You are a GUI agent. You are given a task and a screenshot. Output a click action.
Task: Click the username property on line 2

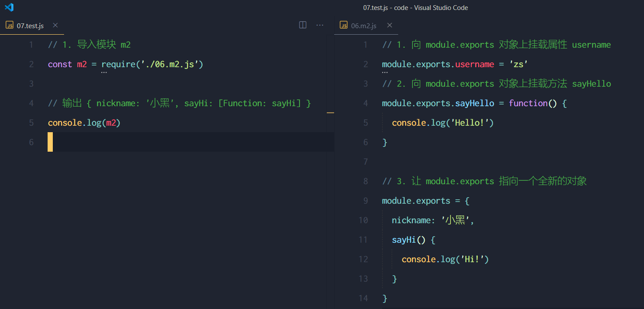pos(475,64)
